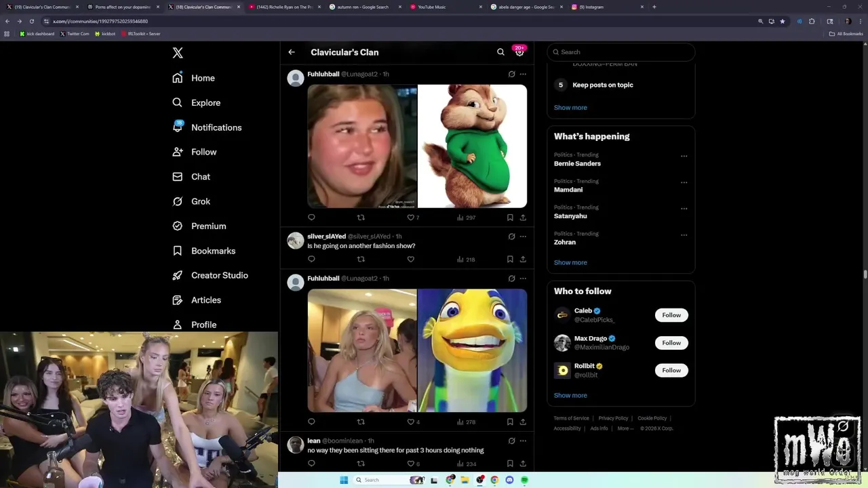Image resolution: width=868 pixels, height=488 pixels.
Task: Bookmark the fashion show post
Action: click(510, 259)
